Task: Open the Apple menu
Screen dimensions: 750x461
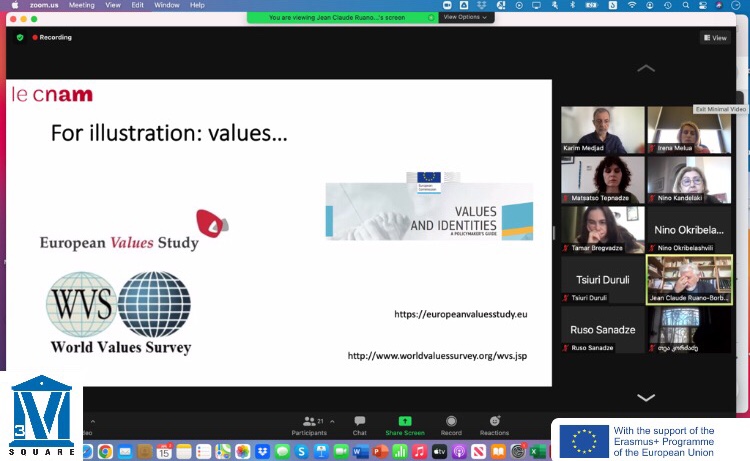Action: (15, 5)
